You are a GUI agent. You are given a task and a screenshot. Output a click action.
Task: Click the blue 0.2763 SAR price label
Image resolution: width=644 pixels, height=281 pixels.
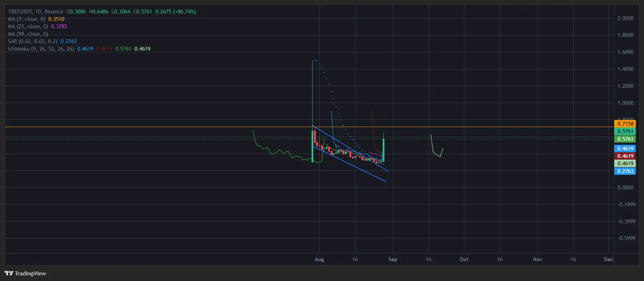(625, 171)
